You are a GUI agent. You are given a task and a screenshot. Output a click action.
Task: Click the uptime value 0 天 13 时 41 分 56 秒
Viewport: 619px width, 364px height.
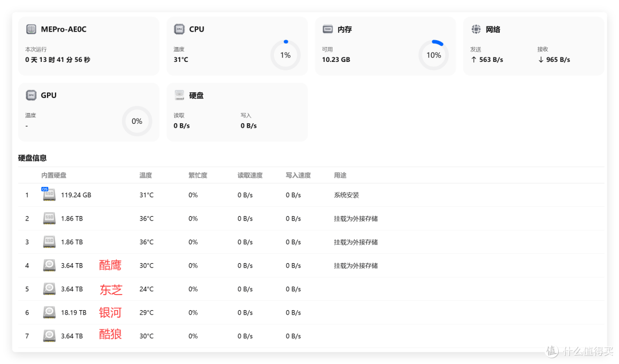click(58, 60)
